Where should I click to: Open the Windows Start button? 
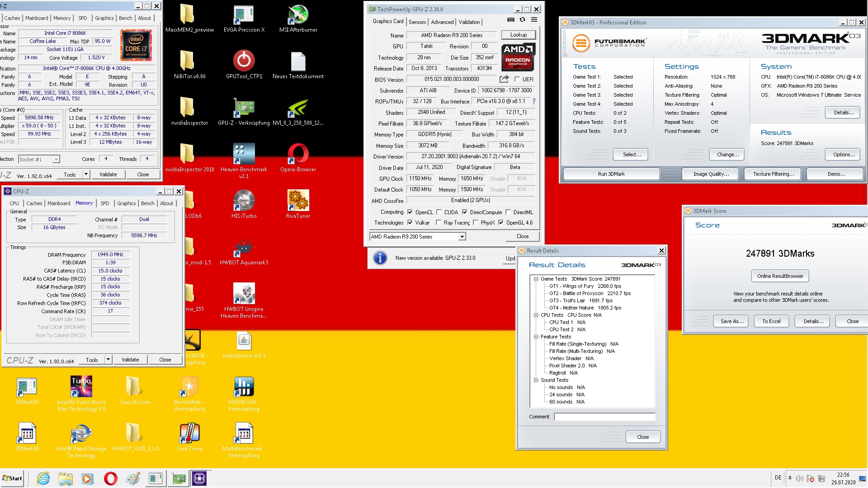(x=12, y=478)
